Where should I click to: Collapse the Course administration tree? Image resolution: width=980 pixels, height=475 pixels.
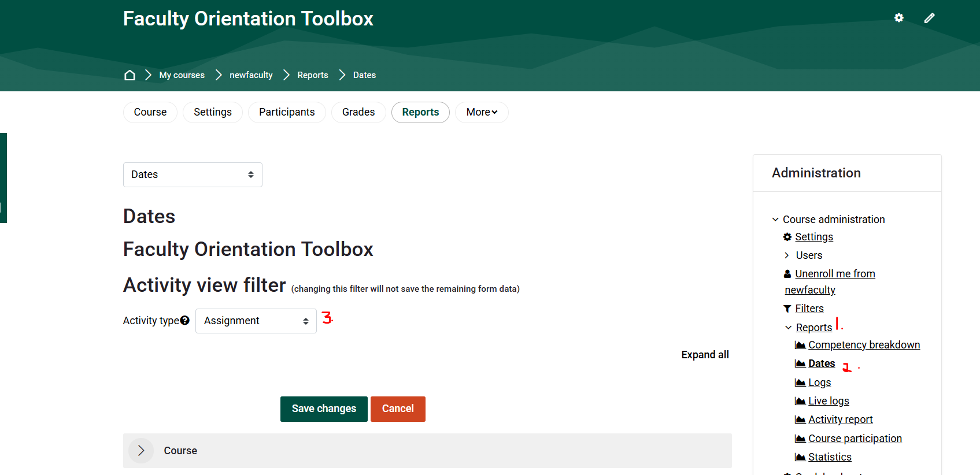(x=775, y=220)
